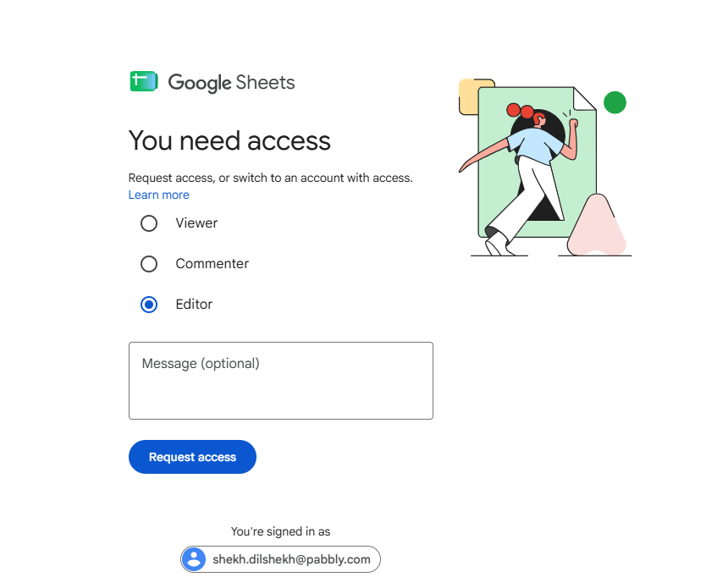This screenshot has height=588, width=706.
Task: Click the Viewer option label
Action: point(196,223)
